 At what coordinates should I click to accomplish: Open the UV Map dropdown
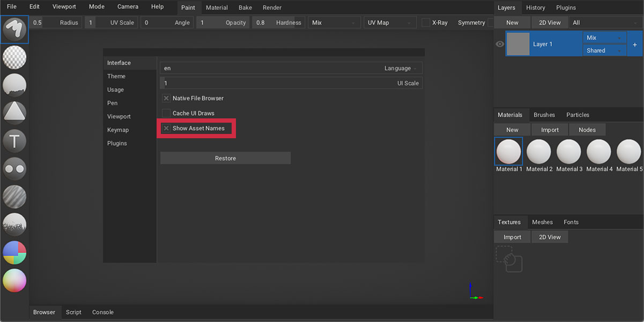[390, 23]
